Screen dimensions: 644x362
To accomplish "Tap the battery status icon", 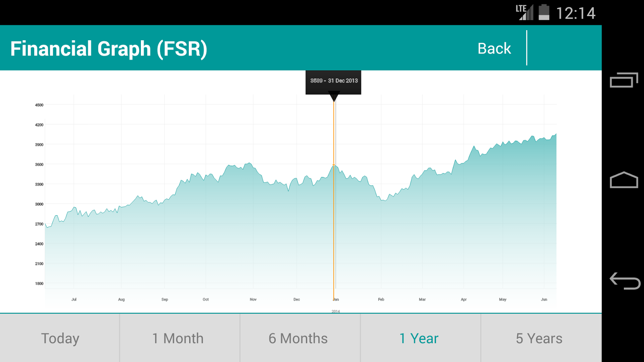I will 544,12.
